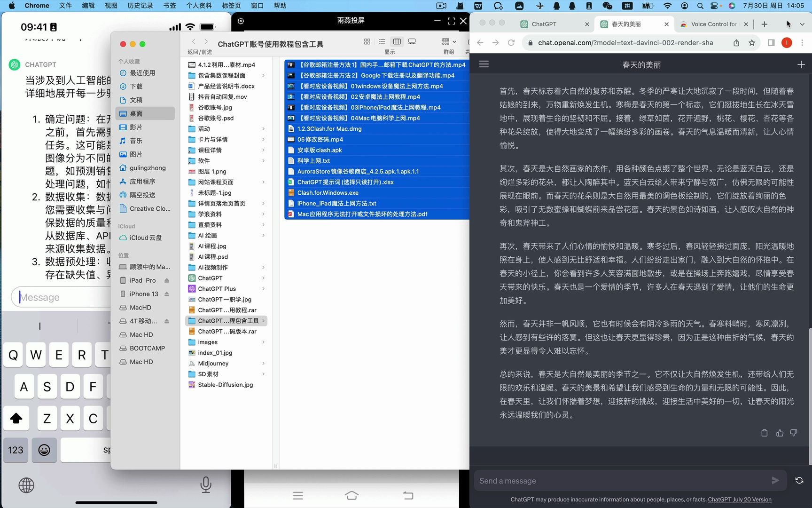Viewport: 812px width, 508px height.
Task: Open a new Chrome tab
Action: click(765, 24)
